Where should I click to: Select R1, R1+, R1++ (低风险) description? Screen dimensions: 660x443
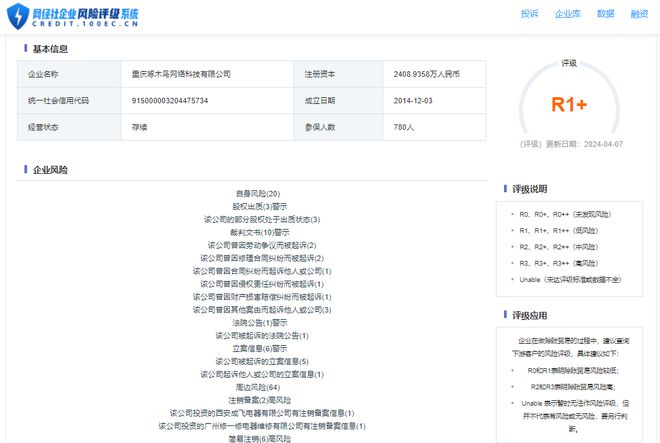tap(559, 231)
